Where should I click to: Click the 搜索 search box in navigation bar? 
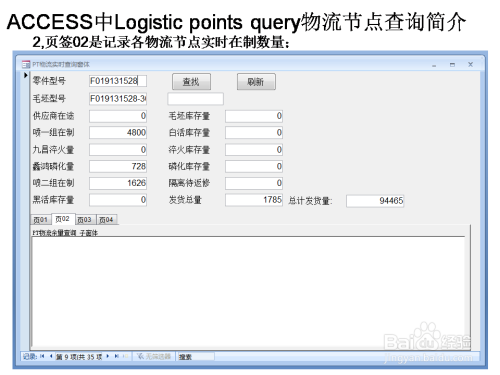[196, 357]
